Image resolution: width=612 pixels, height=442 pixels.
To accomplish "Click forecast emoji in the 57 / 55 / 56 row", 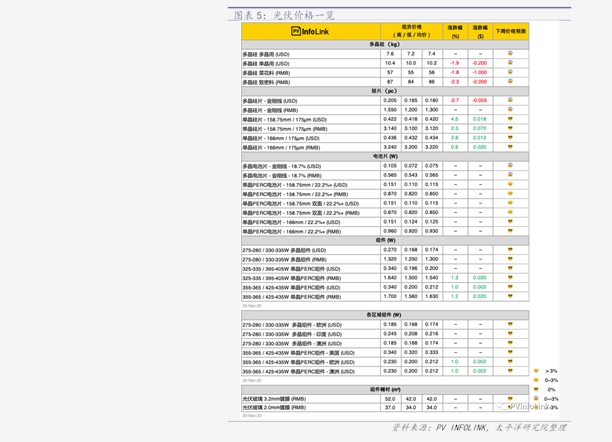I will point(510,72).
